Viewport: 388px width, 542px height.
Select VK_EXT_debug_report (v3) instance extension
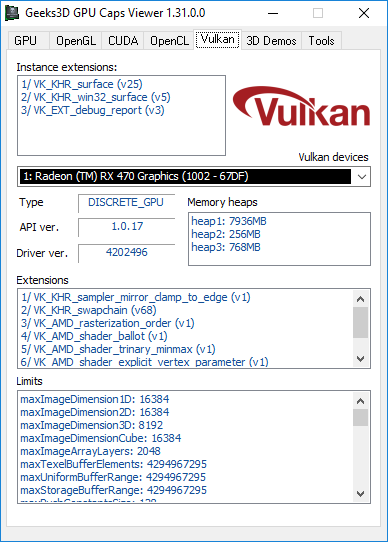(x=93, y=110)
